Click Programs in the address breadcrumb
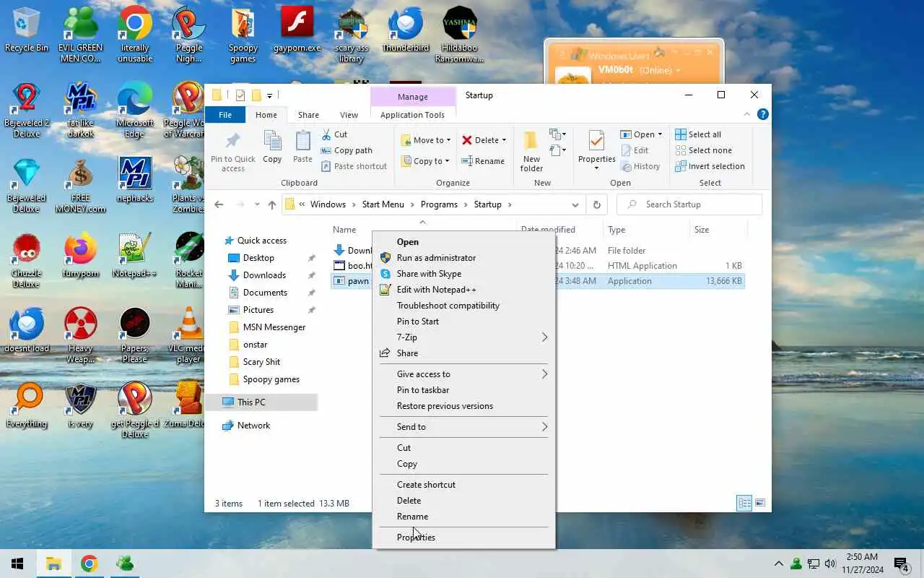Viewport: 924px width, 578px height. [439, 204]
